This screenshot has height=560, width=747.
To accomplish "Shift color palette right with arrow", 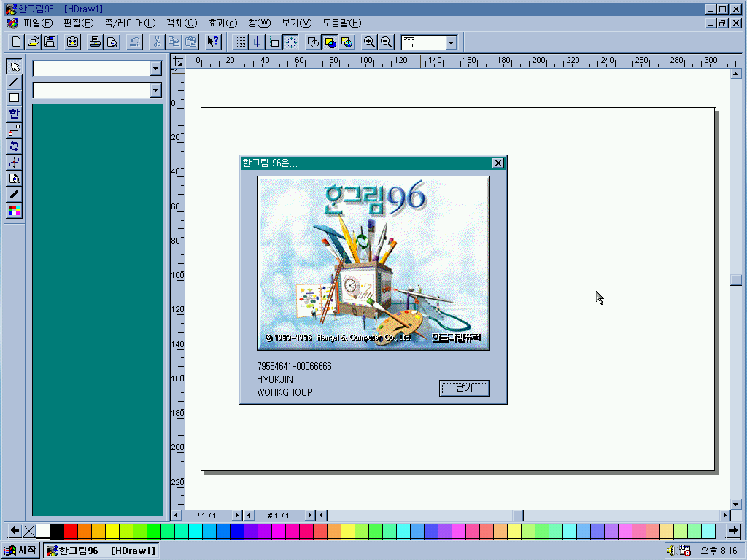I will click(x=733, y=531).
